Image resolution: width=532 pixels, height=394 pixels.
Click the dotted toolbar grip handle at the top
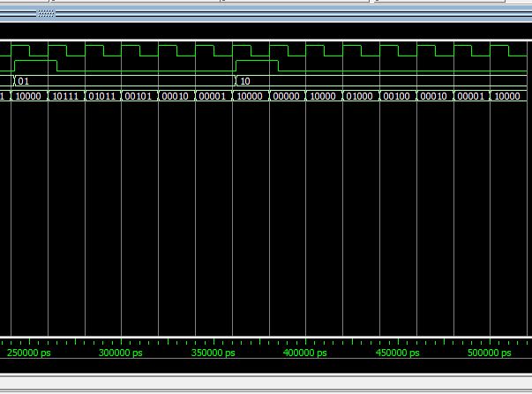[x=46, y=14]
